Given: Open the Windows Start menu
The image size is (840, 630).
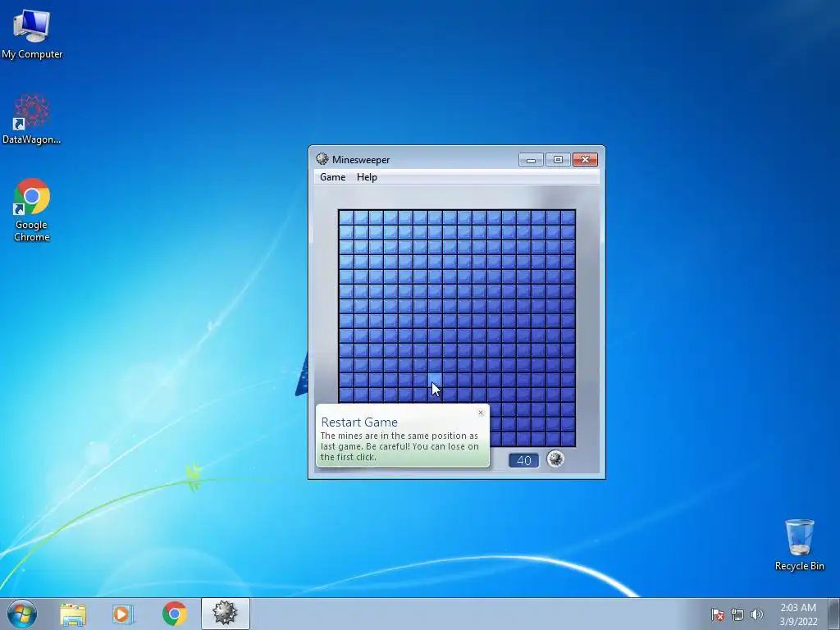Looking at the screenshot, I should (x=22, y=614).
